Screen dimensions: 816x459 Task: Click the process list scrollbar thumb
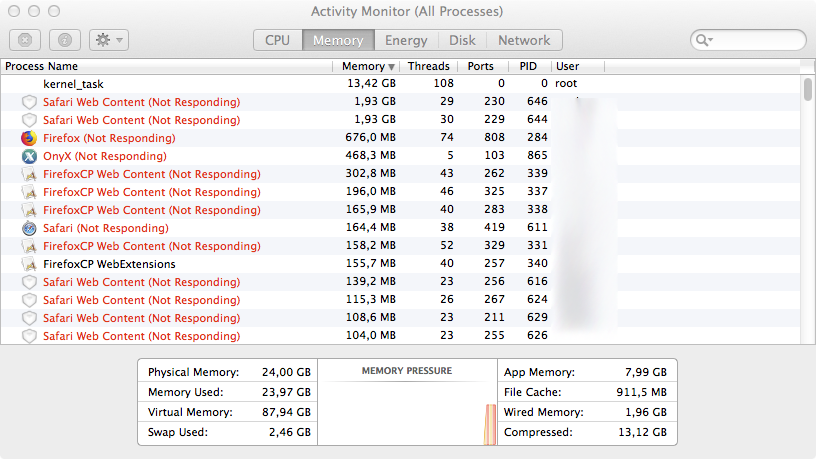point(807,89)
